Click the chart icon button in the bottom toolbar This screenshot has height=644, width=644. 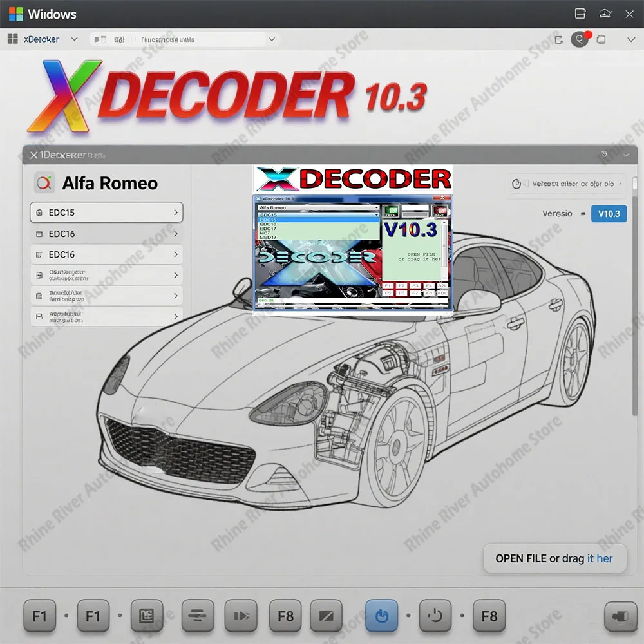pyautogui.click(x=147, y=616)
